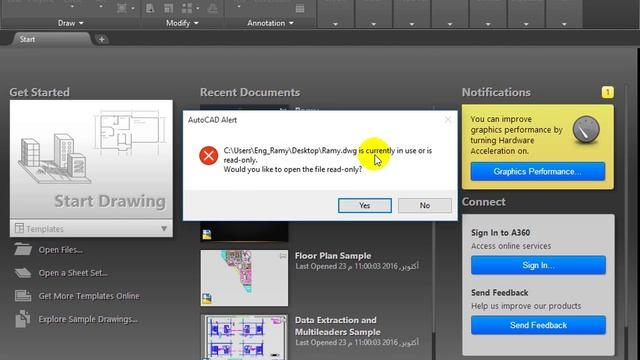Open Data Extraction and Multileaders thumbnail
The width and height of the screenshot is (640, 360).
(x=244, y=337)
